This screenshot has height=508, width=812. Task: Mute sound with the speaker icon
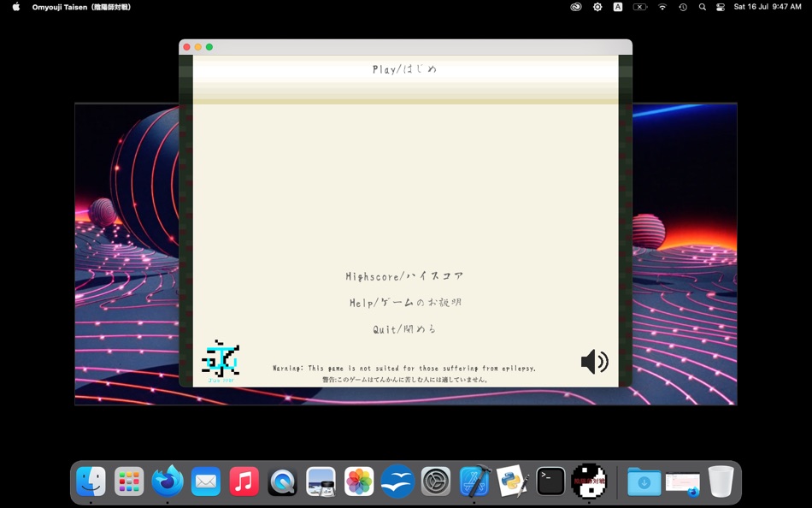click(595, 361)
